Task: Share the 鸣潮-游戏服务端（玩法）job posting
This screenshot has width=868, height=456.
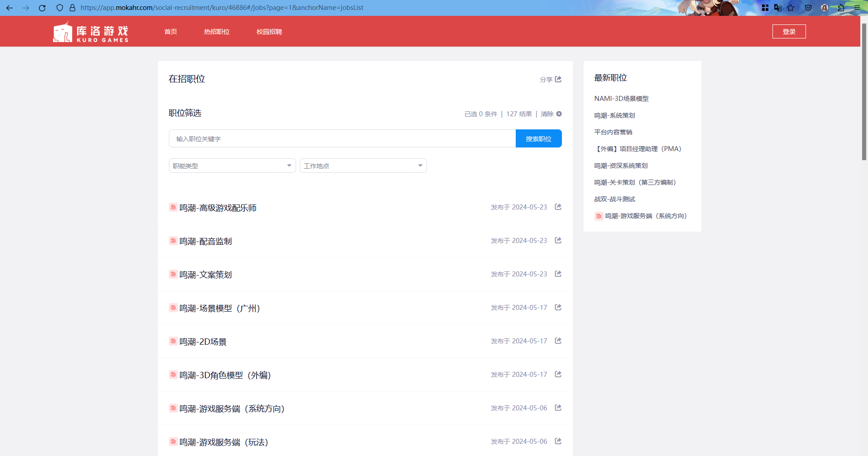Action: [x=558, y=441]
